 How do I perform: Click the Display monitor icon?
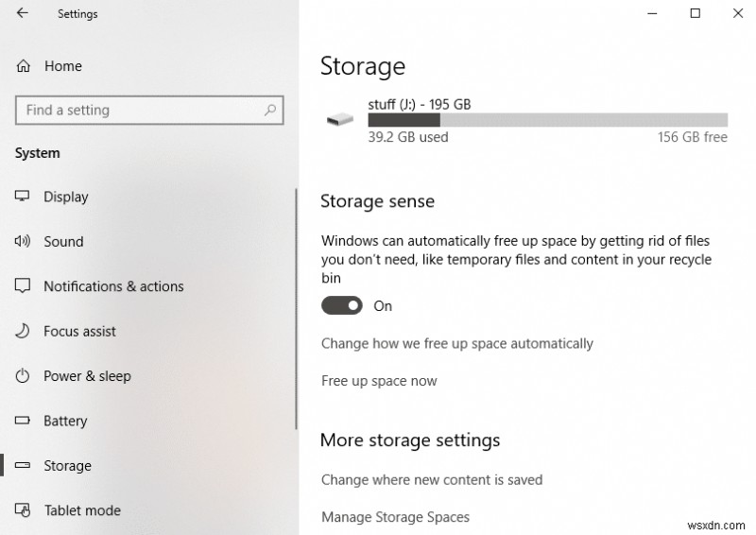(24, 197)
